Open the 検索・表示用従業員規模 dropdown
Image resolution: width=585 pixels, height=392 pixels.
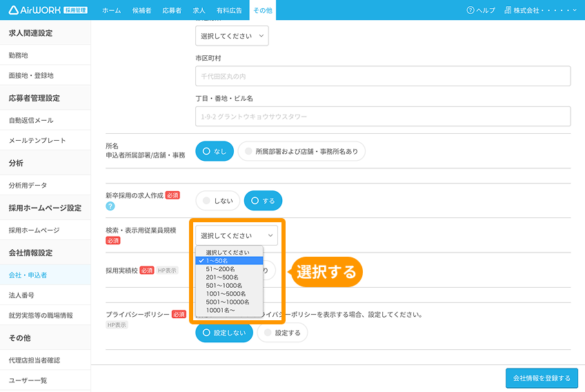tap(237, 235)
